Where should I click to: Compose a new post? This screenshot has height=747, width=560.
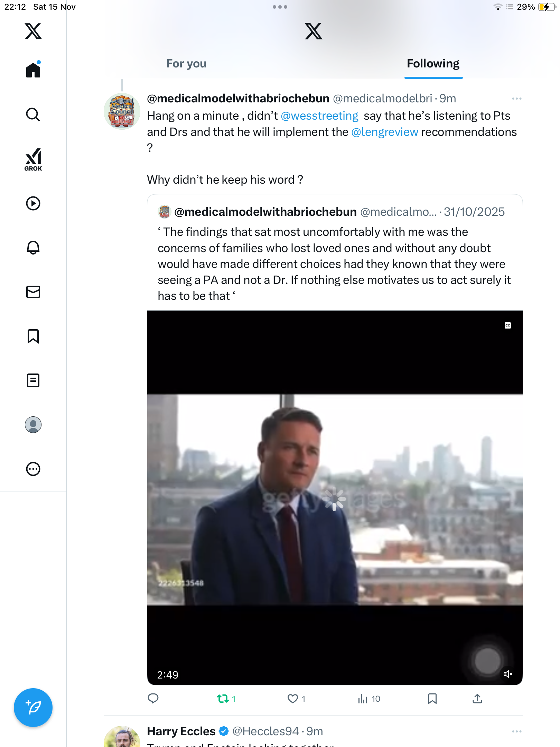tap(33, 708)
